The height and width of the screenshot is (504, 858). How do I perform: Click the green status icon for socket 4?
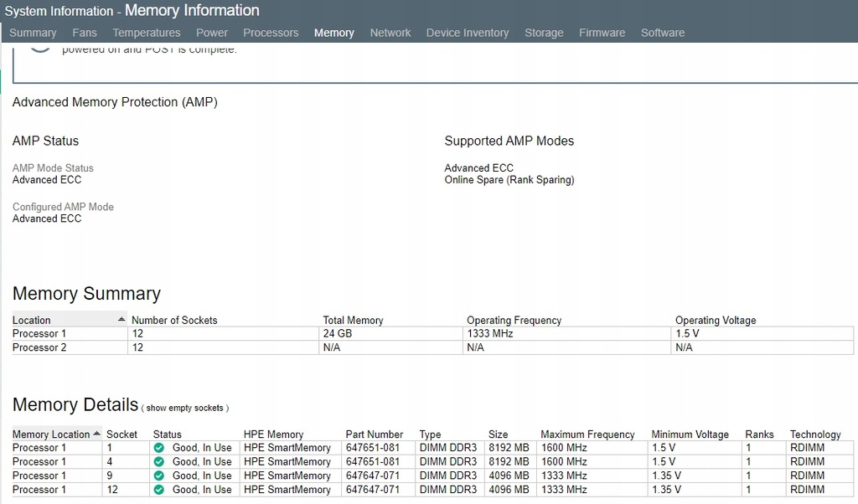[x=158, y=462]
